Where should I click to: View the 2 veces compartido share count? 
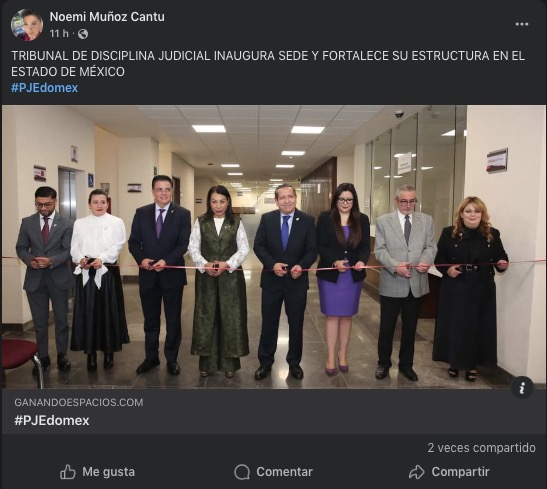pyautogui.click(x=481, y=447)
